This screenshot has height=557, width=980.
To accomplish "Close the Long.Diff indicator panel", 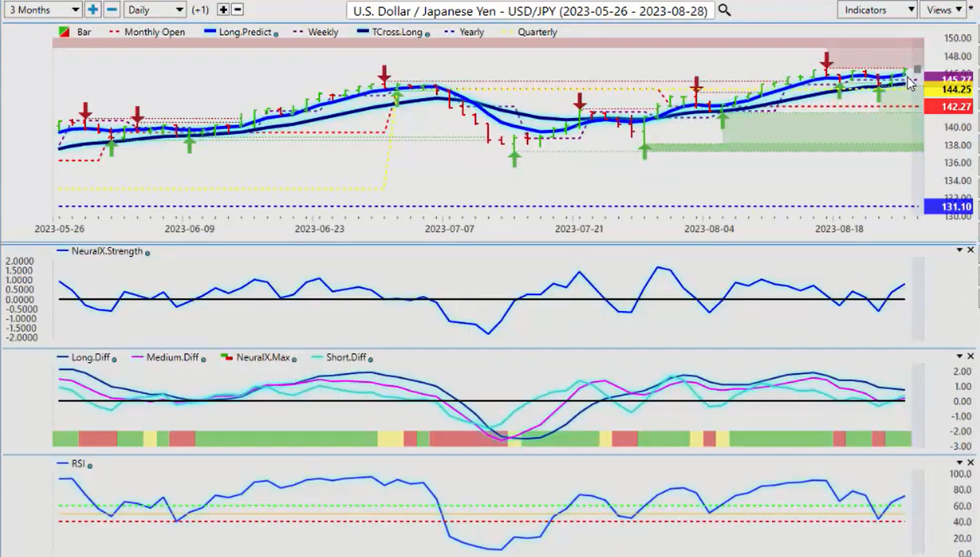I will [x=970, y=356].
